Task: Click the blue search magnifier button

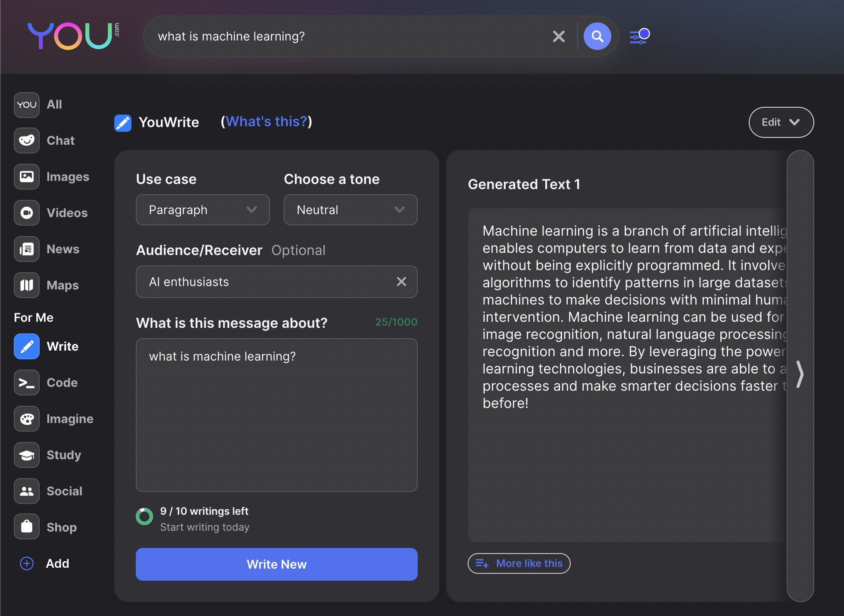Action: (597, 36)
